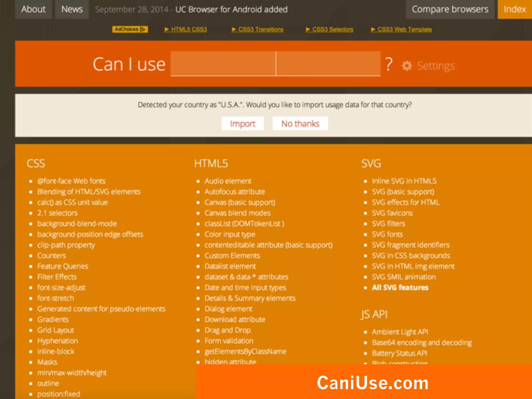Open SVG fragment identifiers link
This screenshot has width=532, height=399.
410,245
